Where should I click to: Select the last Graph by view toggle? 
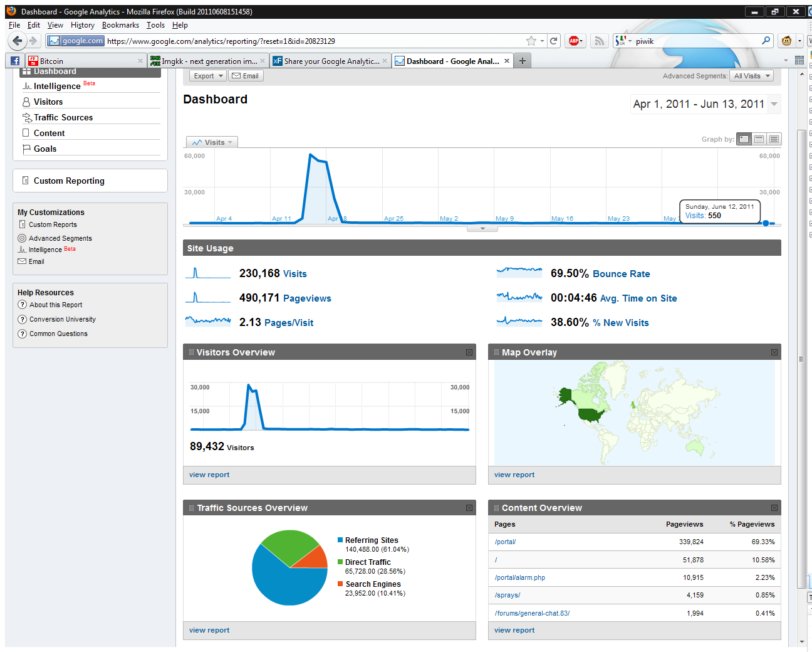[774, 139]
